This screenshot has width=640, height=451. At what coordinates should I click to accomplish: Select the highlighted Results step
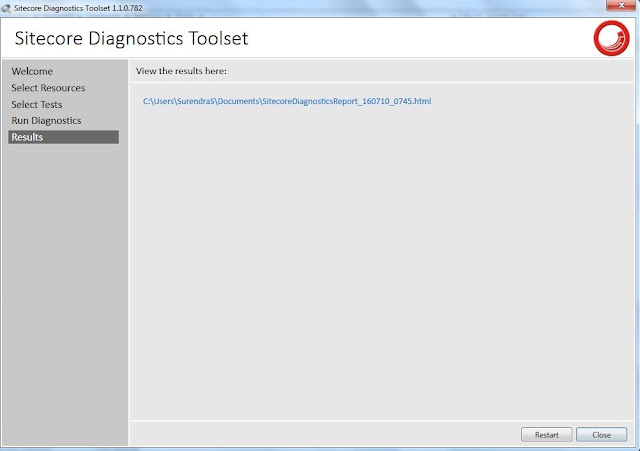[63, 137]
